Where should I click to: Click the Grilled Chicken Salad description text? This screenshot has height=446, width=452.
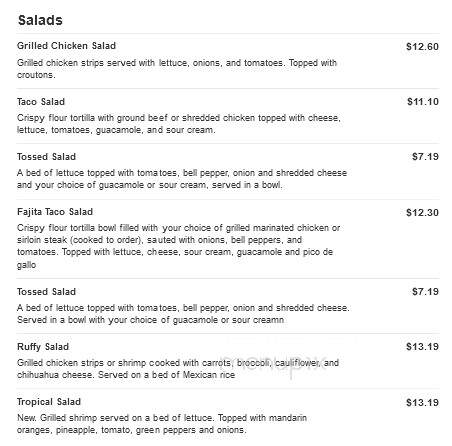177,69
